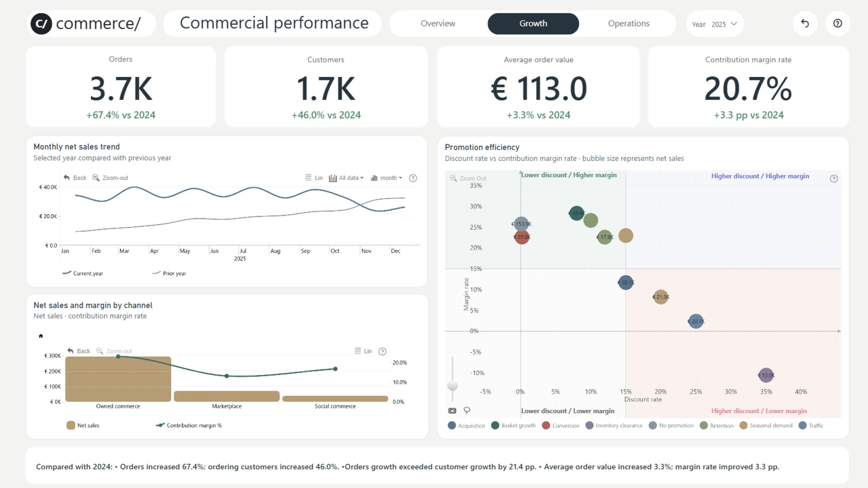Click the Average order value card

(538, 87)
